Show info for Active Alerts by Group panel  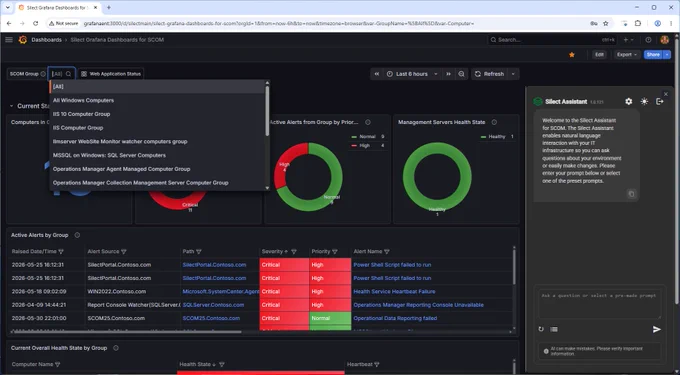click(77, 235)
